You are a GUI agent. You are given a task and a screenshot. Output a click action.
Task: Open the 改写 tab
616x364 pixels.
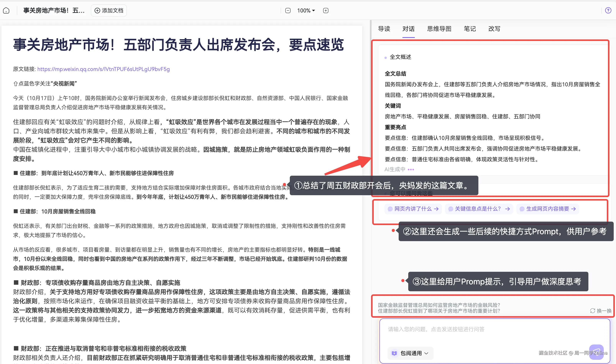[494, 29]
